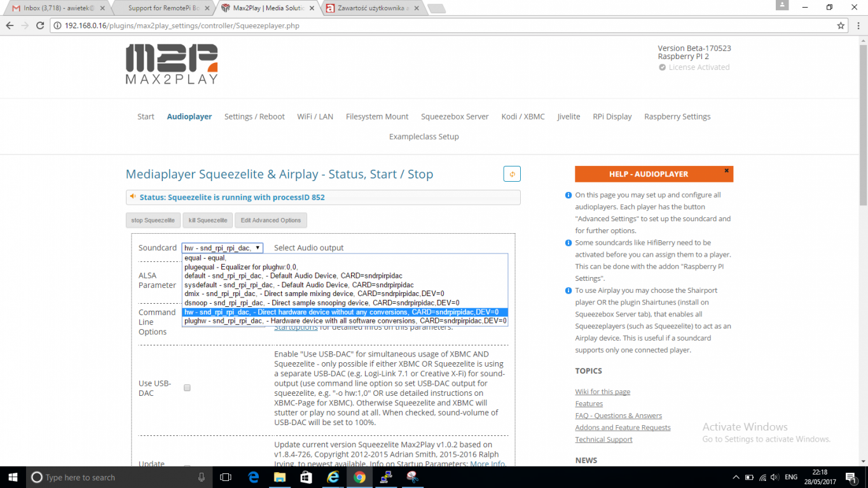Open the Soundcard dropdown
The width and height of the screenshot is (868, 488).
pos(222,248)
